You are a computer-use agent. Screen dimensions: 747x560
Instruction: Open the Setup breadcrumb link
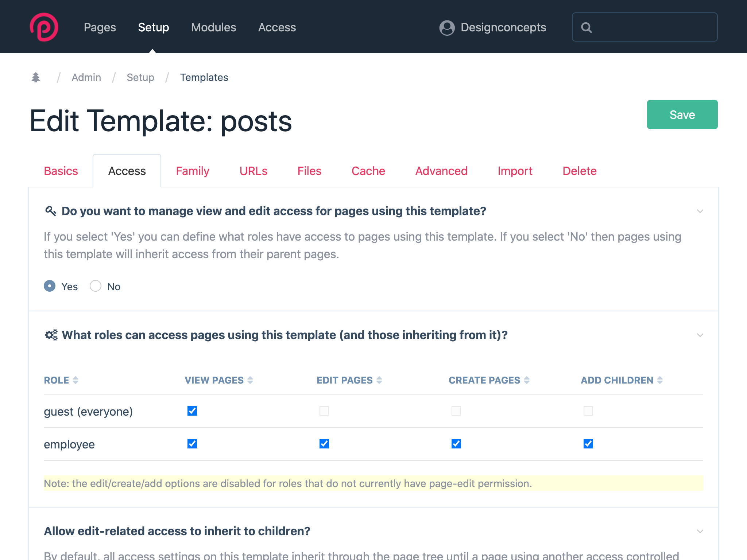[x=140, y=77]
